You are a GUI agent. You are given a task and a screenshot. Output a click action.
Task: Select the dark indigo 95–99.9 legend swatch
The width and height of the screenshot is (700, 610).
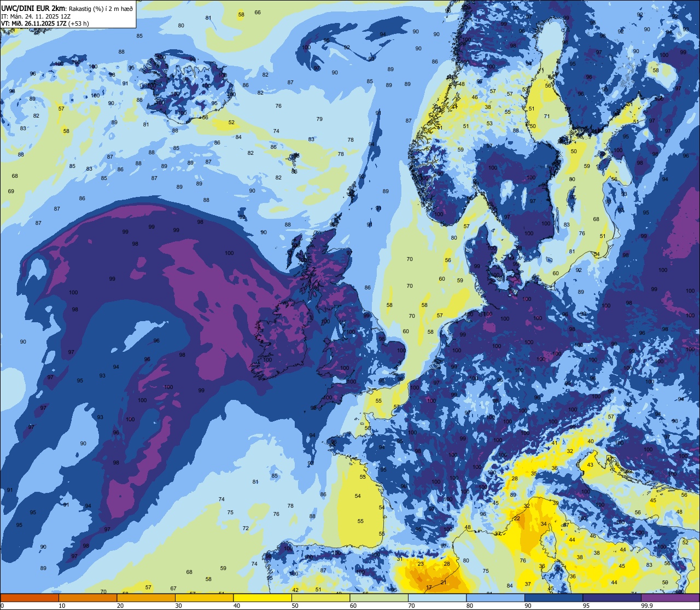pyautogui.click(x=612, y=598)
